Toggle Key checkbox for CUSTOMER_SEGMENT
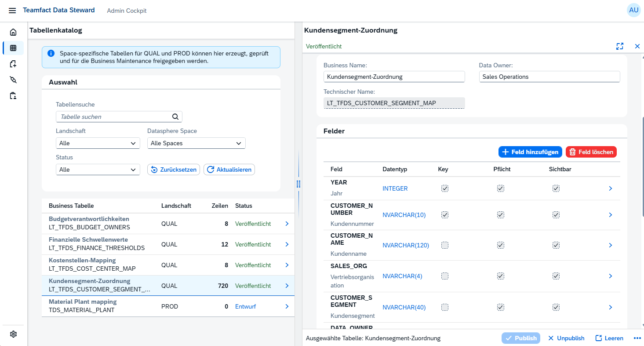 click(x=444, y=307)
